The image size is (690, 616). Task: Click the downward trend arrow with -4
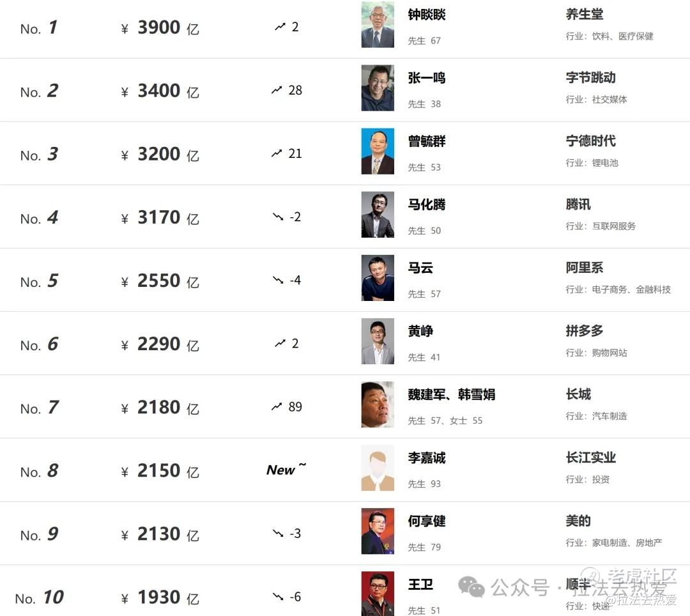278,280
